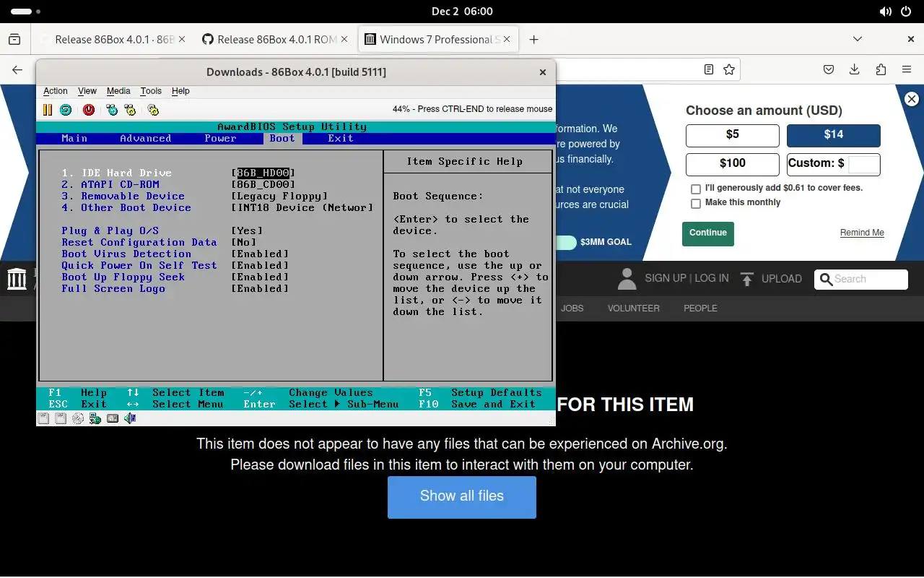Click the Show all files button
This screenshot has height=578, width=924.
point(462,496)
